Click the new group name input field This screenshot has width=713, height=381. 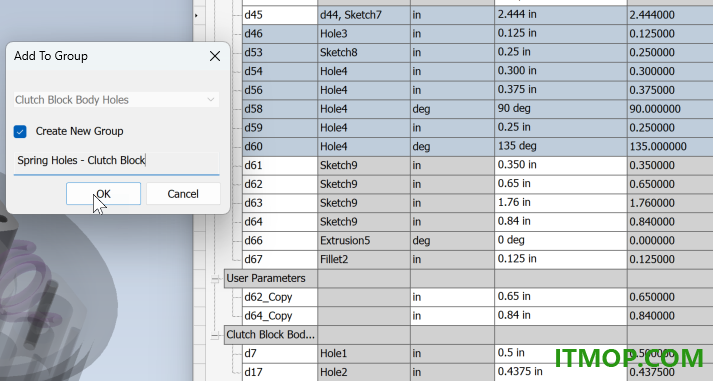point(116,160)
